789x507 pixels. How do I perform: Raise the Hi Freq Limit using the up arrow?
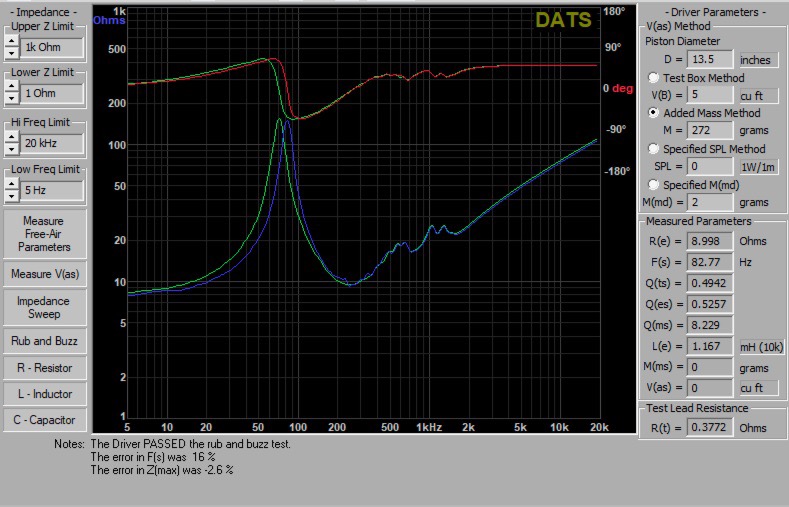(11, 138)
